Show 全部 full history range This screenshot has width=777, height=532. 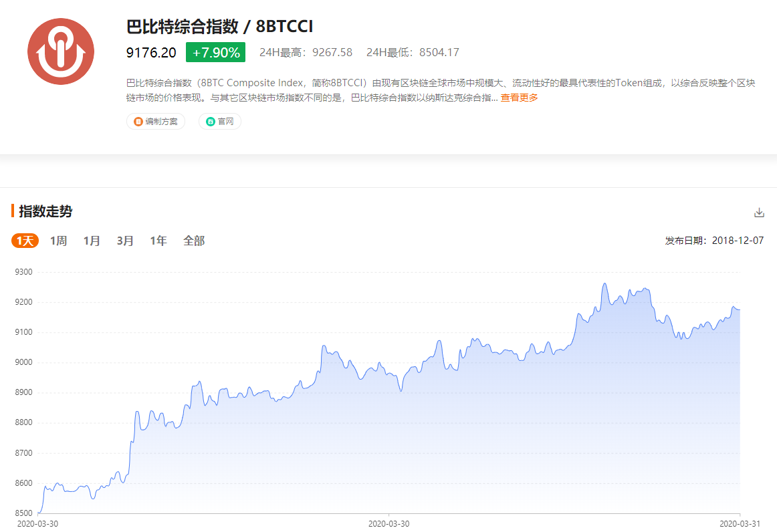tap(194, 241)
